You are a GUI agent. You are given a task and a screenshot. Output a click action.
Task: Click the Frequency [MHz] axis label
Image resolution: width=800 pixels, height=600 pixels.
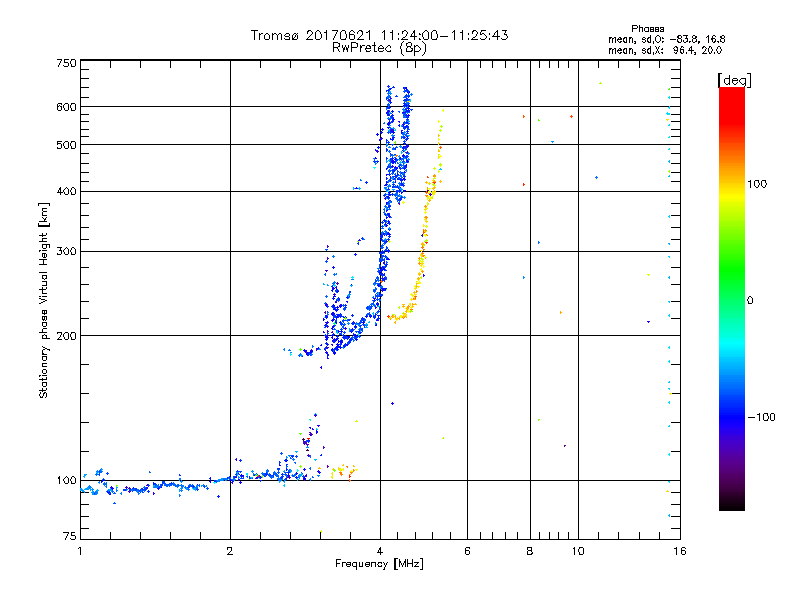[379, 566]
